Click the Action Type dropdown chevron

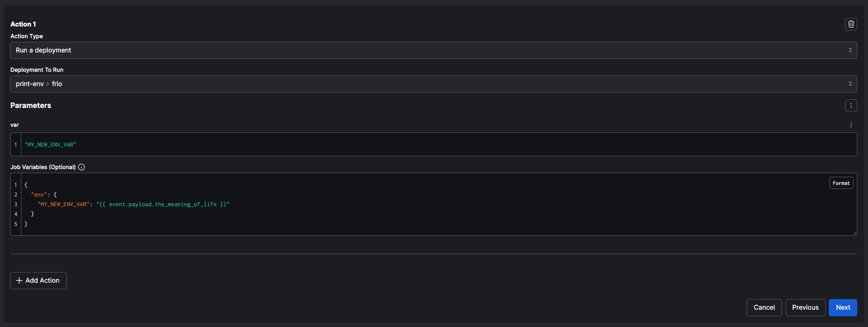(x=850, y=50)
